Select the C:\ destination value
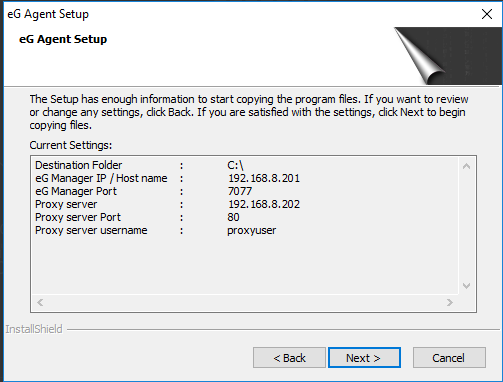This screenshot has width=503, height=382. (235, 165)
